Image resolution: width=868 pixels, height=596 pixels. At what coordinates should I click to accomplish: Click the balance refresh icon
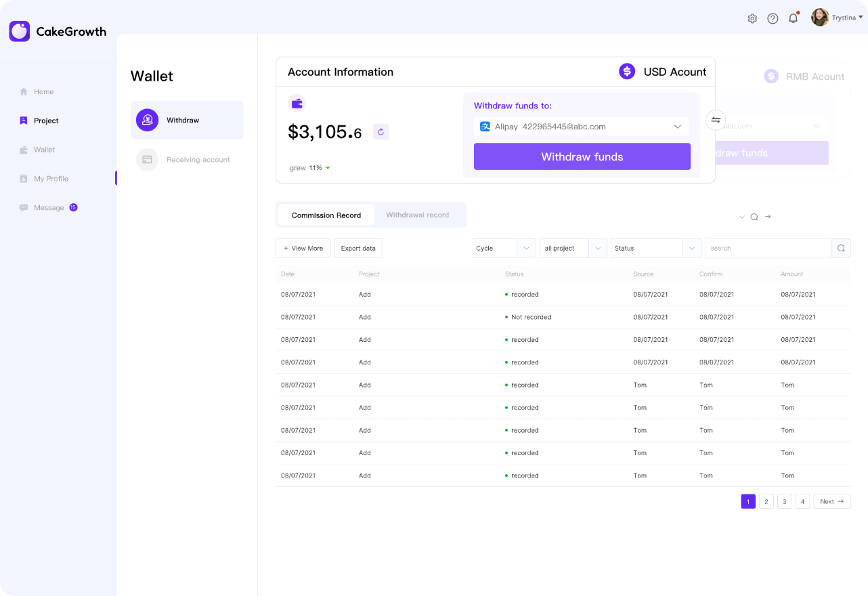coord(381,132)
